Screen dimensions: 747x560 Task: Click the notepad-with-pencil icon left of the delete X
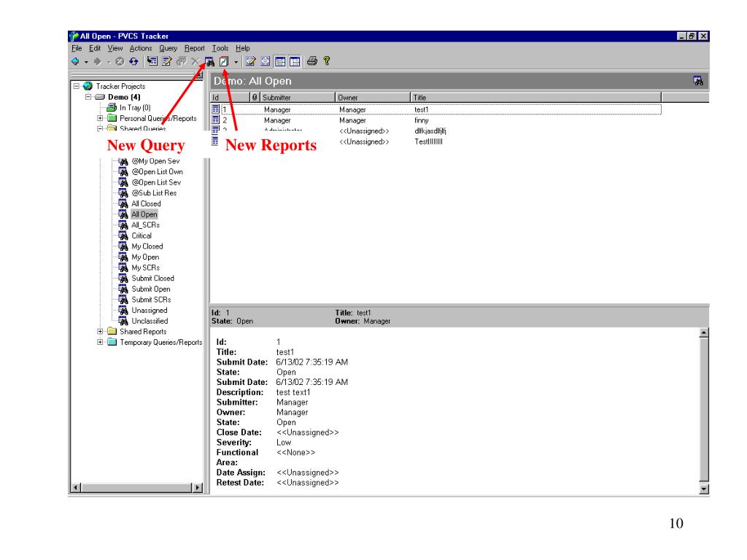(167, 61)
